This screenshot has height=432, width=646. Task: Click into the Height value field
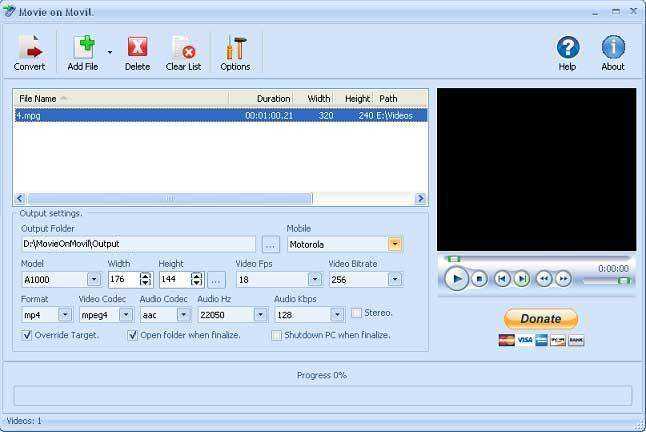coord(175,279)
